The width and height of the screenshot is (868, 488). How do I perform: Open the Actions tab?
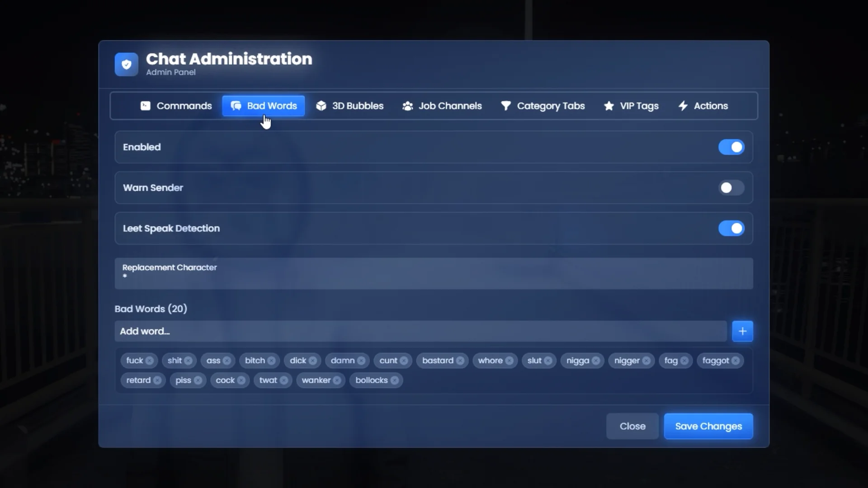tap(703, 106)
